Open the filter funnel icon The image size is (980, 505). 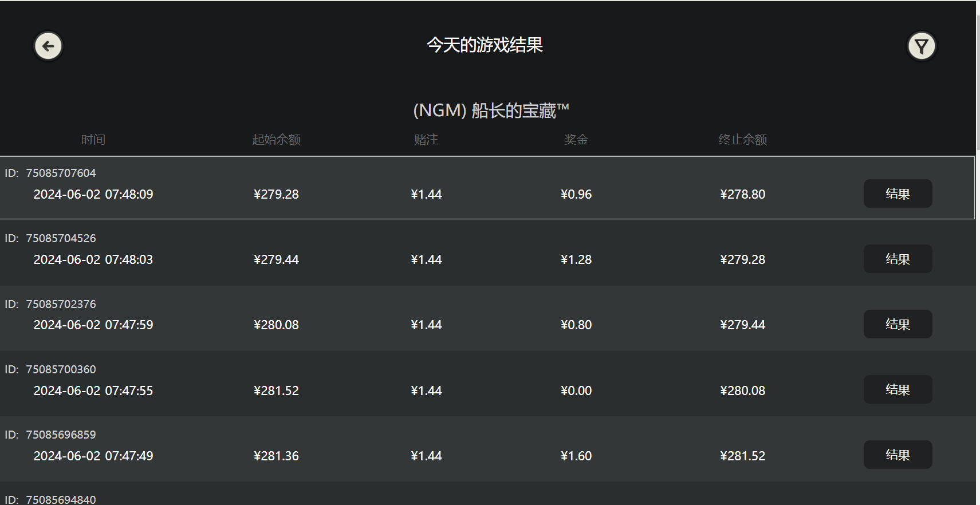tap(921, 46)
